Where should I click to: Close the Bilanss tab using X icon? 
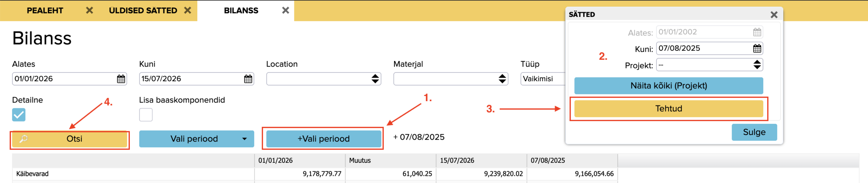click(286, 10)
